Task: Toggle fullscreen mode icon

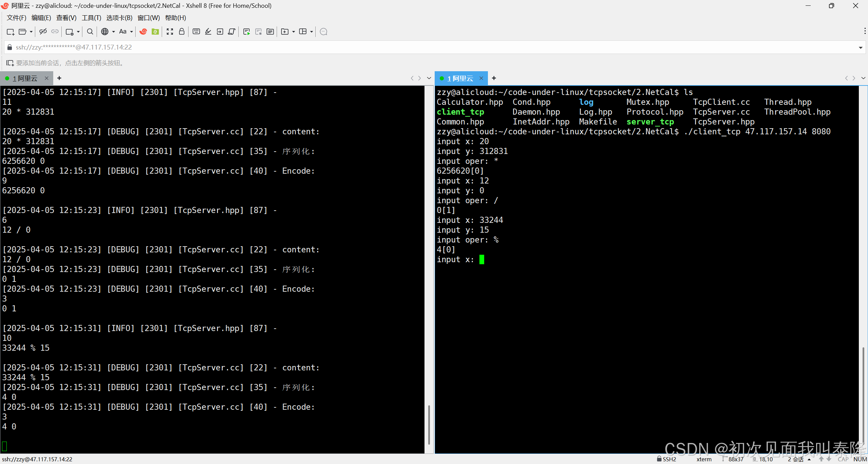Action: click(170, 32)
